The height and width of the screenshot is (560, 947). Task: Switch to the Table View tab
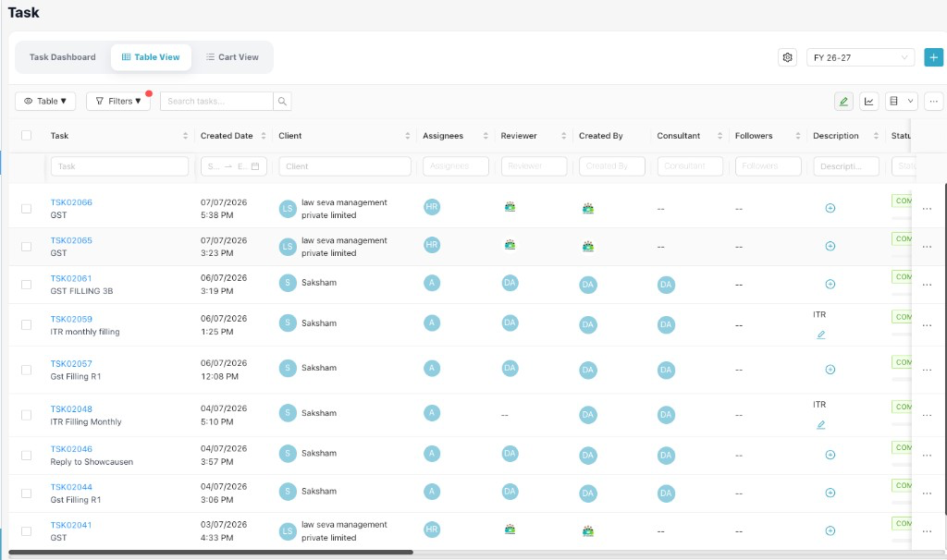pos(151,57)
